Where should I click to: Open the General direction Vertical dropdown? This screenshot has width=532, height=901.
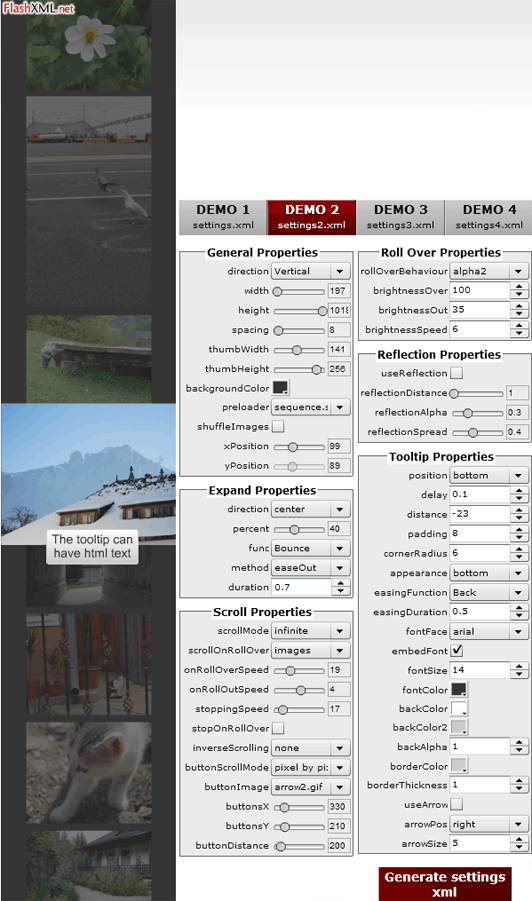pyautogui.click(x=310, y=271)
